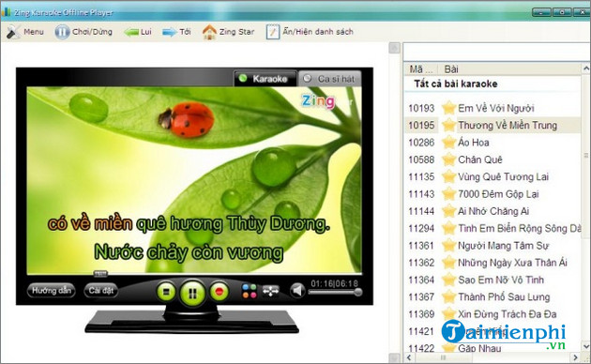The width and height of the screenshot is (591, 364).
Task: Adjust the volume slider
Action: pos(335,292)
